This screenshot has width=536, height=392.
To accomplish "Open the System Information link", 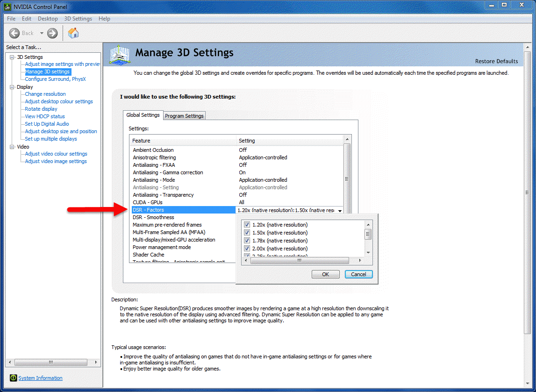I will 40,378.
